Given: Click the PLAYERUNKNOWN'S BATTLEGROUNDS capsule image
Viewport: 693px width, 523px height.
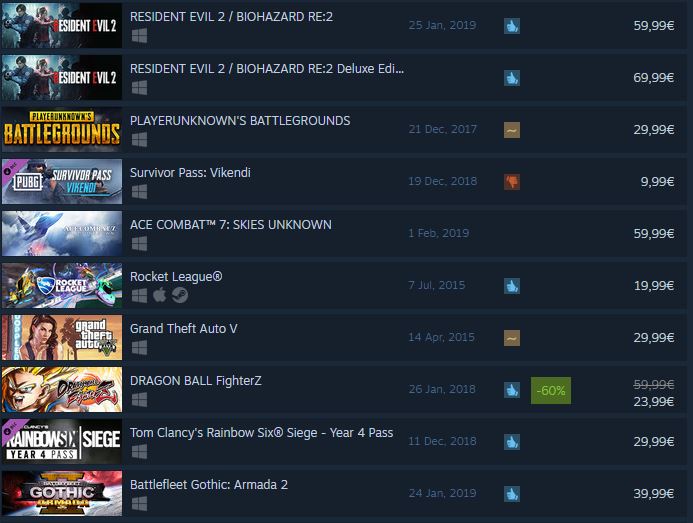Looking at the screenshot, I should (x=62, y=130).
